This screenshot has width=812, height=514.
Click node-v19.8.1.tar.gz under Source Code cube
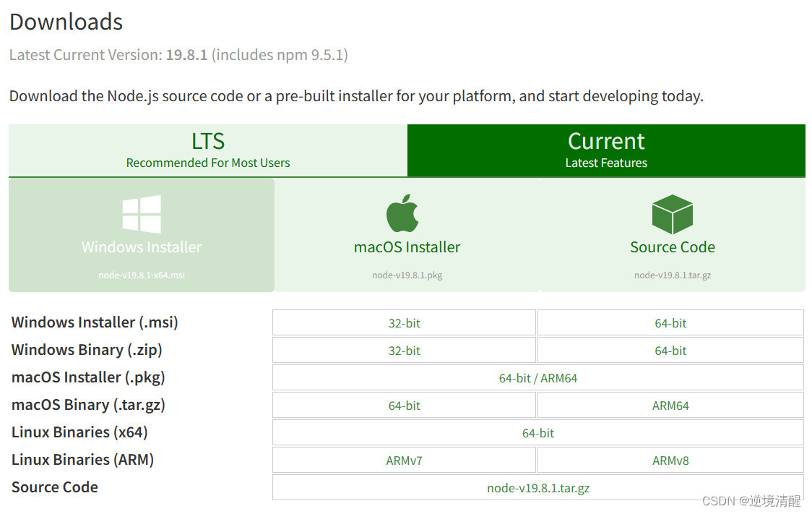tap(672, 275)
